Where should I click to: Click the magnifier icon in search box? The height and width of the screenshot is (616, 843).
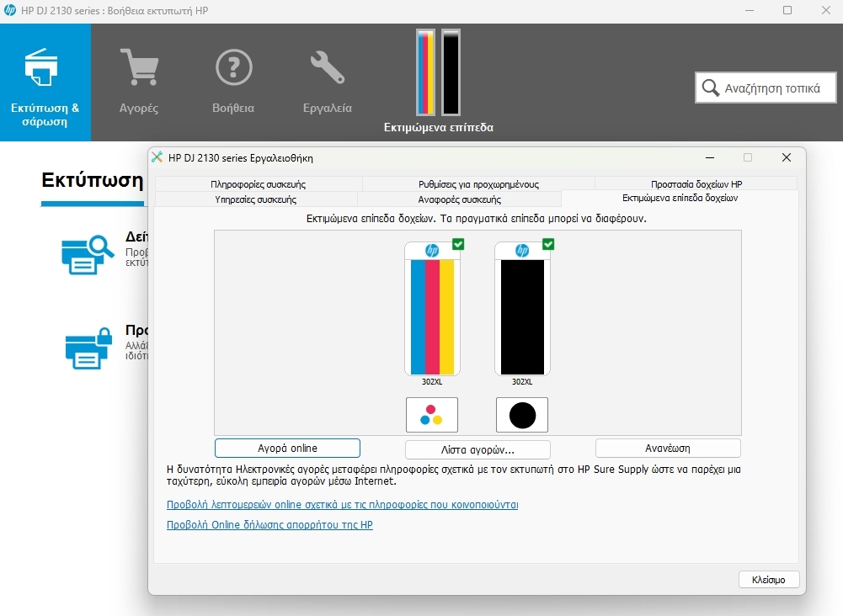point(710,88)
